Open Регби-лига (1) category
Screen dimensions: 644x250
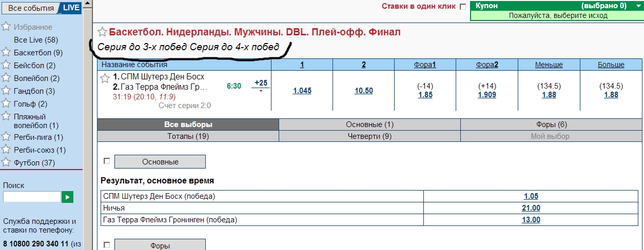(39, 137)
